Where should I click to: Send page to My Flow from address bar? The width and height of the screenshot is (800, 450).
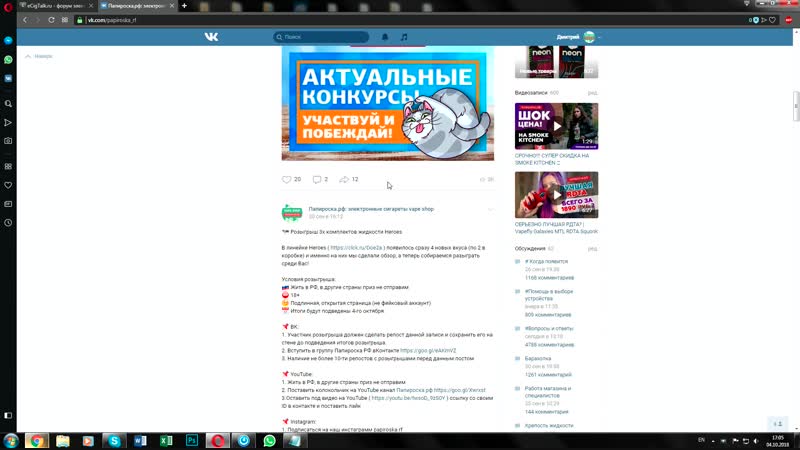click(764, 20)
